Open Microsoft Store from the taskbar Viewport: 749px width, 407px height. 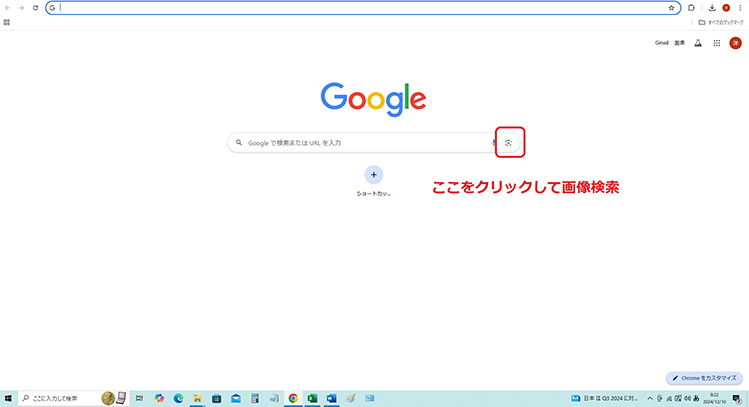click(x=216, y=398)
